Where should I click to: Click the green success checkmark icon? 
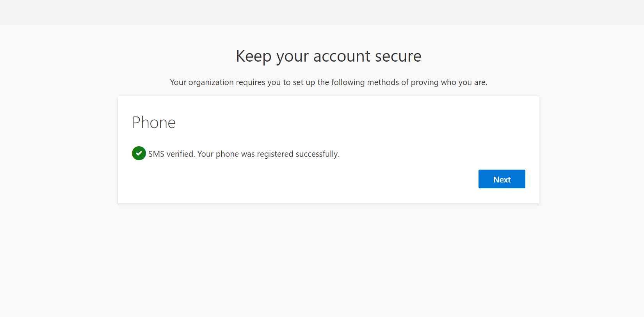[x=139, y=153]
